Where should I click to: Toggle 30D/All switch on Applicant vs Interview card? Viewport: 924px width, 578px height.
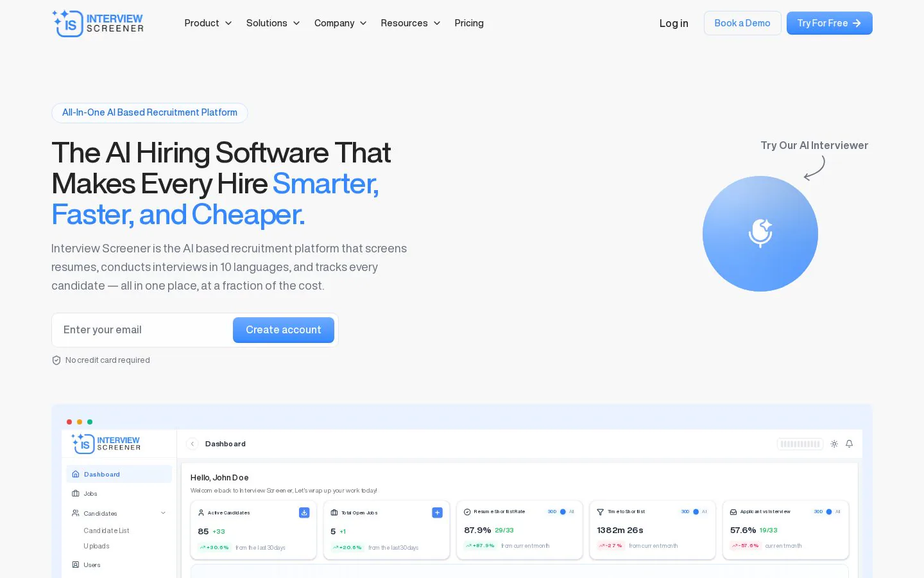coord(829,512)
